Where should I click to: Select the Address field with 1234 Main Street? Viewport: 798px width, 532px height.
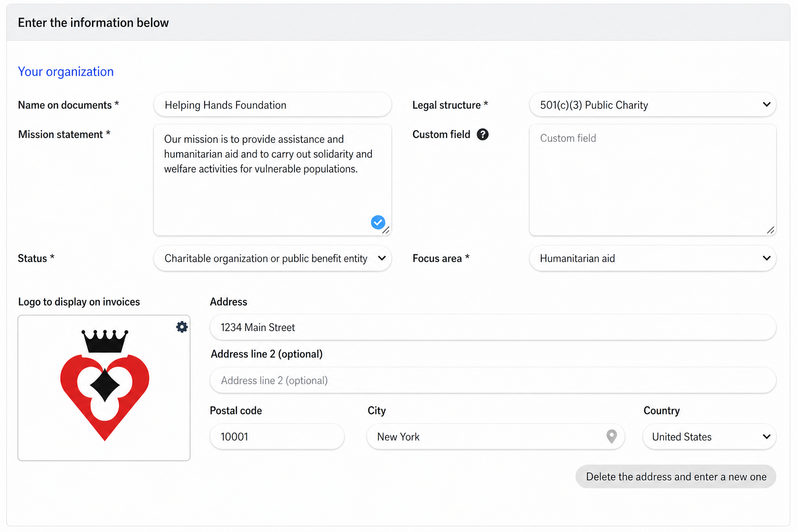pos(493,327)
